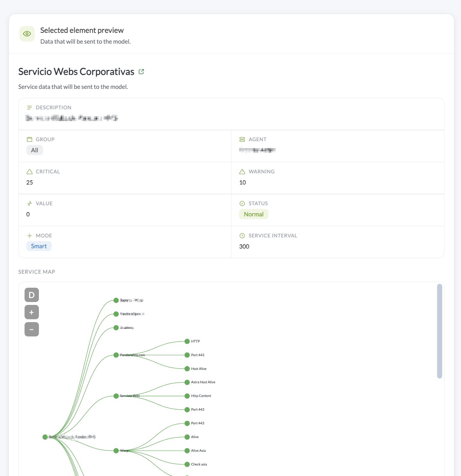Click the Critical value 25
This screenshot has height=476, width=461.
point(30,183)
